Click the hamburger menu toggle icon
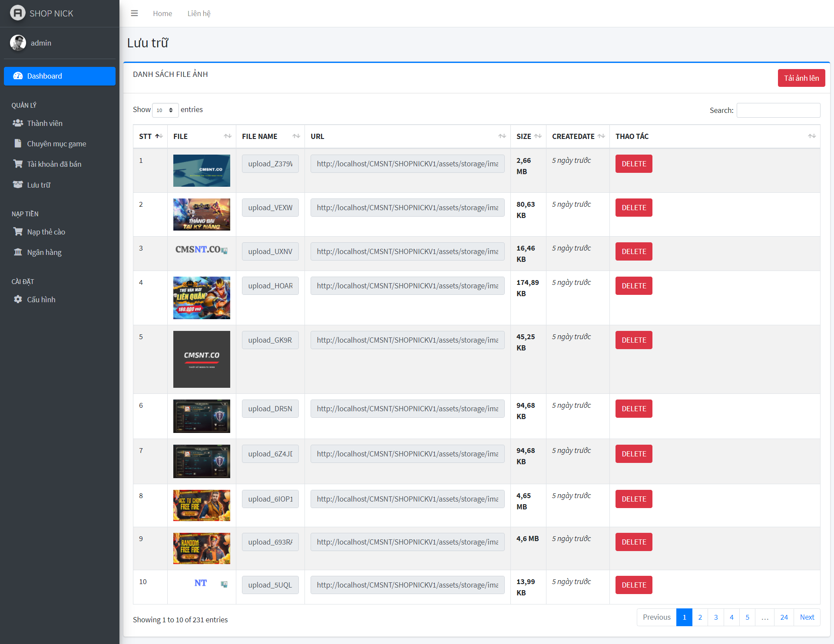834x644 pixels. click(x=134, y=13)
